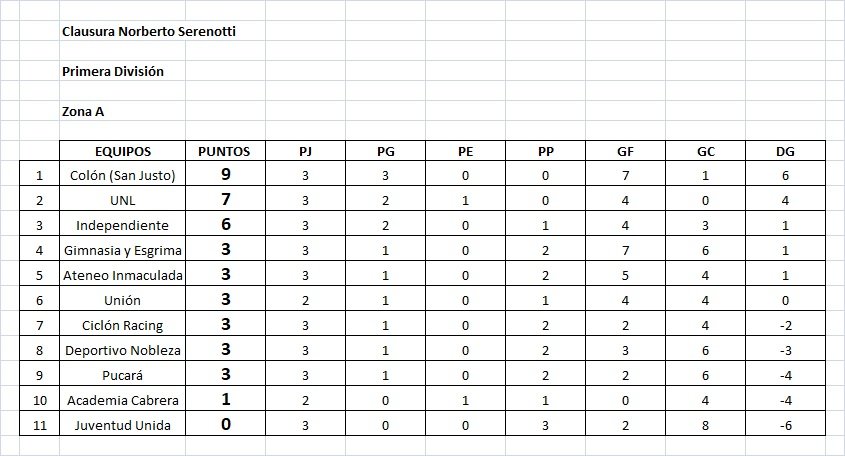Select the PJ column header cell
This screenshot has width=845, height=456.
pyautogui.click(x=304, y=151)
